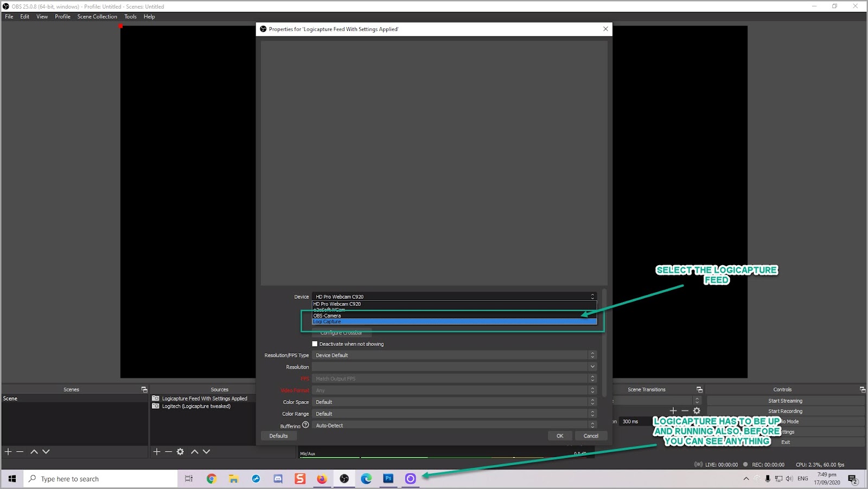
Task: Remove the selected scene with minus icon
Action: [x=20, y=452]
